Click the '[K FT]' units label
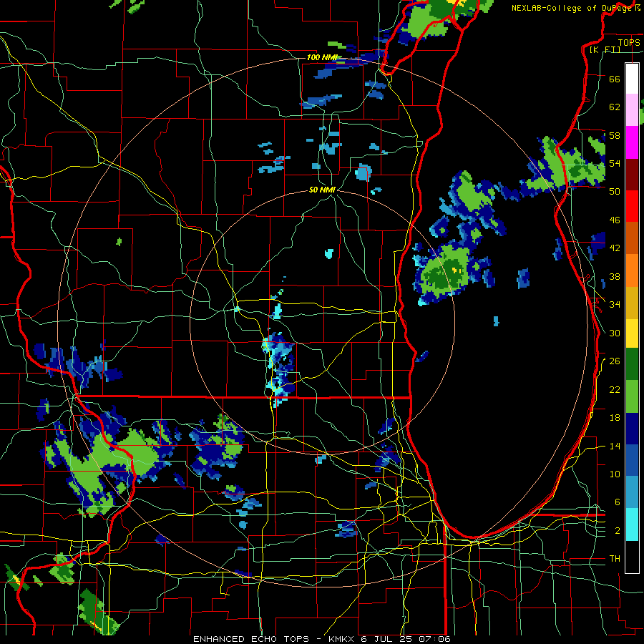 point(605,49)
